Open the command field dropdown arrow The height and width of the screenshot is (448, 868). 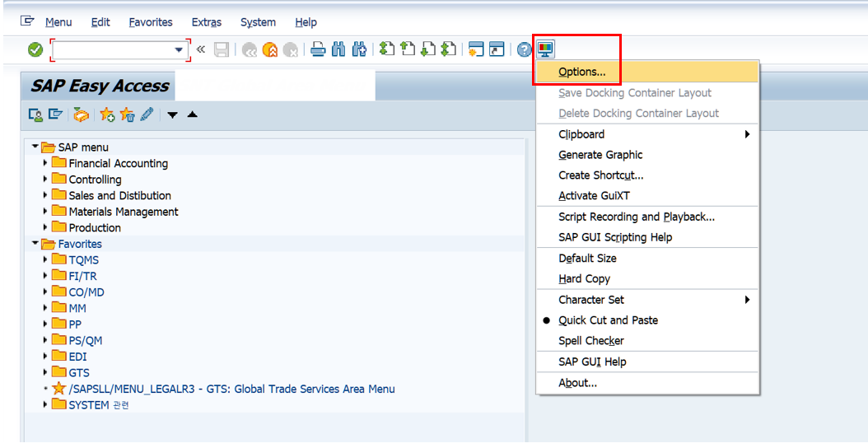pos(178,50)
